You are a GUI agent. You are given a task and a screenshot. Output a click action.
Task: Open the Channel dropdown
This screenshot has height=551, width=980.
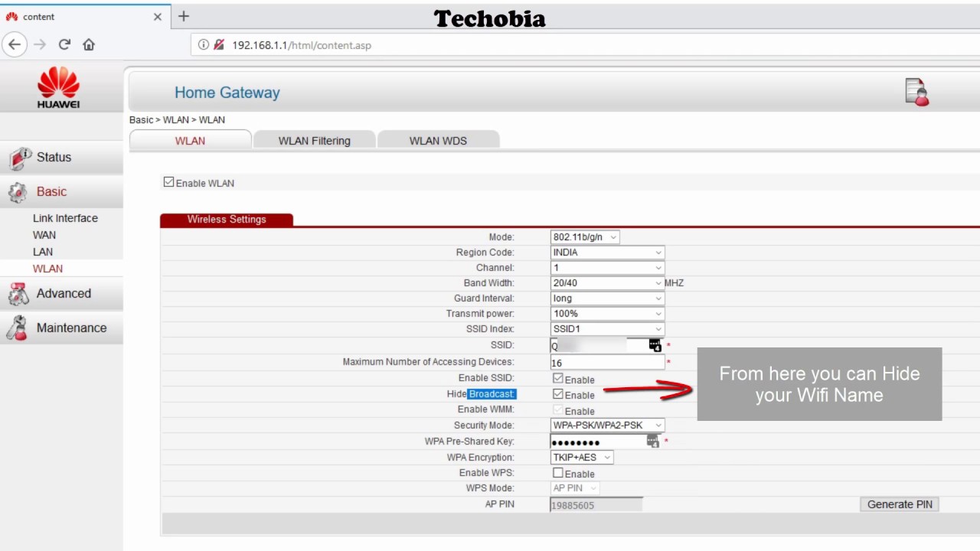tap(607, 268)
